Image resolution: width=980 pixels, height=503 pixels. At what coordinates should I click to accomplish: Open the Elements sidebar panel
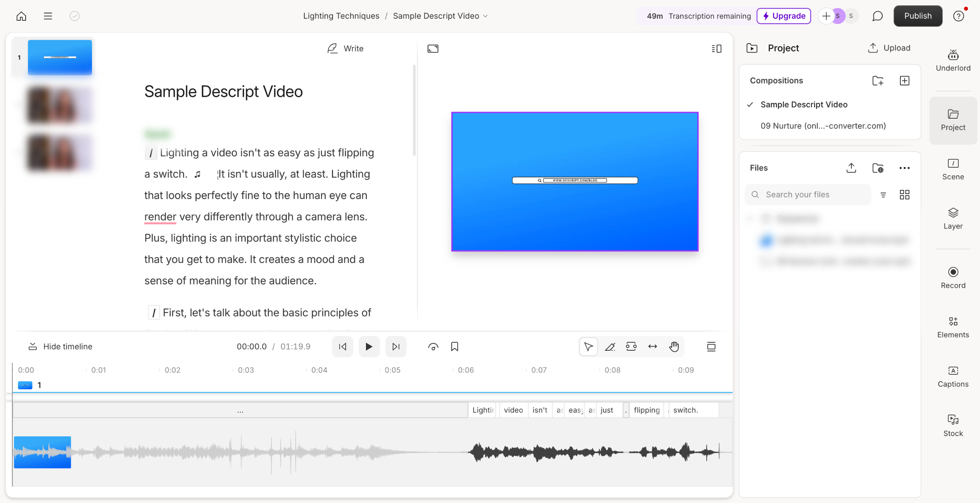pos(953,327)
